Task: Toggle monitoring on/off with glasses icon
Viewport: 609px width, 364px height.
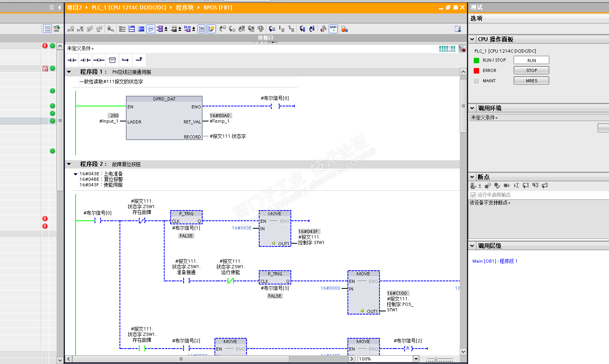Action: pos(333,29)
